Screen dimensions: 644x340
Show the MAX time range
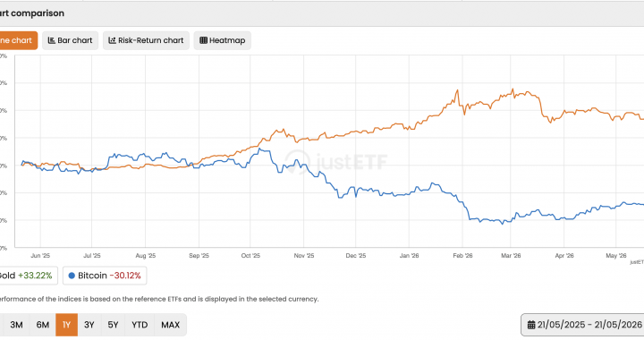[171, 325]
